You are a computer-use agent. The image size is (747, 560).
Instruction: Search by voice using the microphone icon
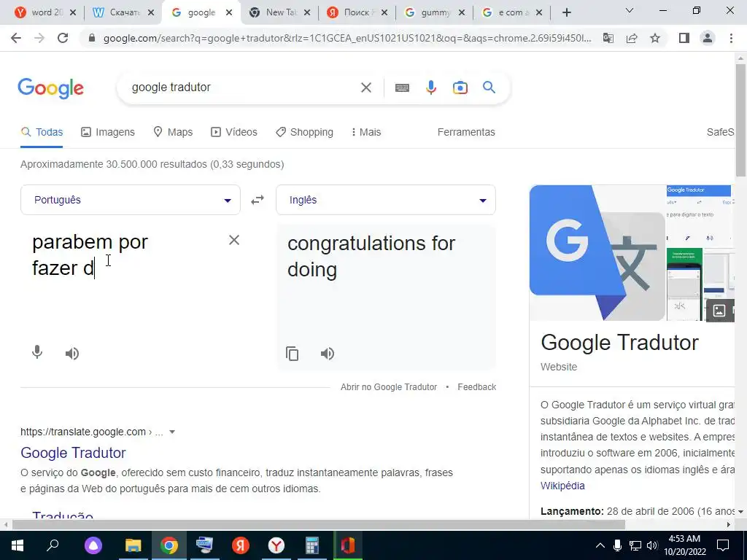[430, 87]
